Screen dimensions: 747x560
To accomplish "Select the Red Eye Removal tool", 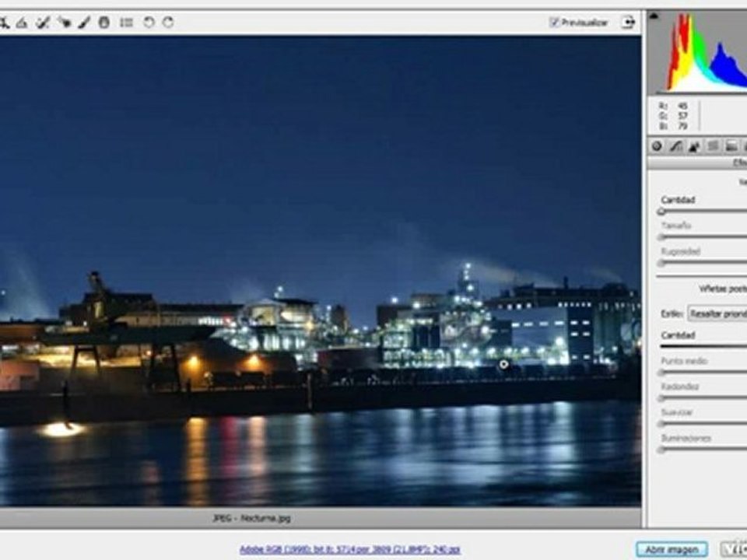I will pos(64,23).
